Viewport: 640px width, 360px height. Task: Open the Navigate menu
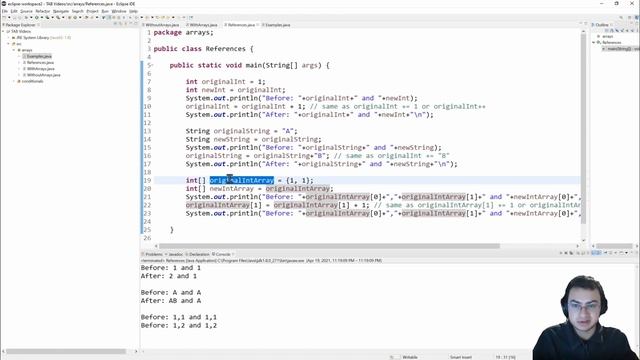tap(61, 11)
